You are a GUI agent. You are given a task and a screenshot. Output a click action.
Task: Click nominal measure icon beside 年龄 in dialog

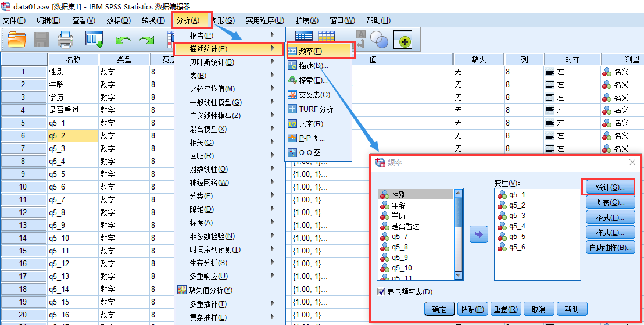tap(384, 205)
